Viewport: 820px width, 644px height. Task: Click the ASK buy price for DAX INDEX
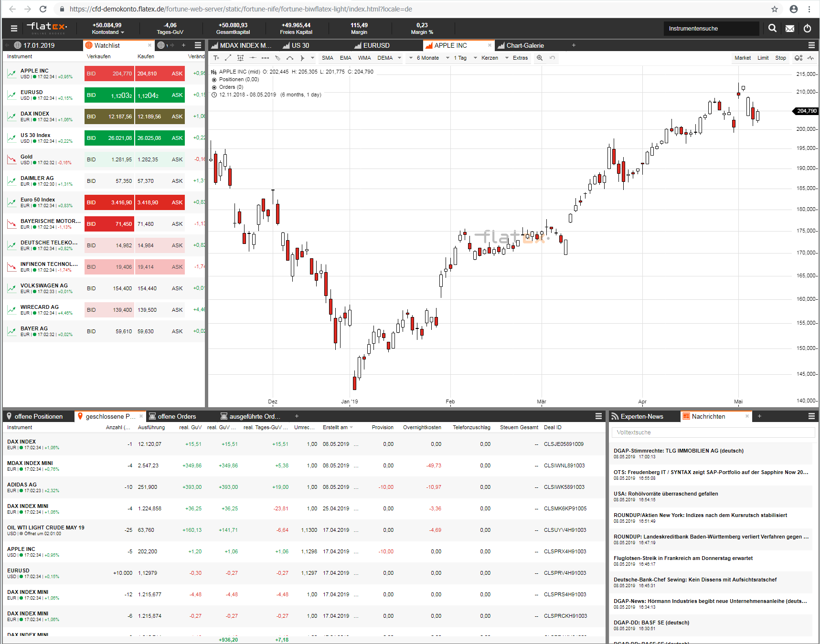point(160,116)
